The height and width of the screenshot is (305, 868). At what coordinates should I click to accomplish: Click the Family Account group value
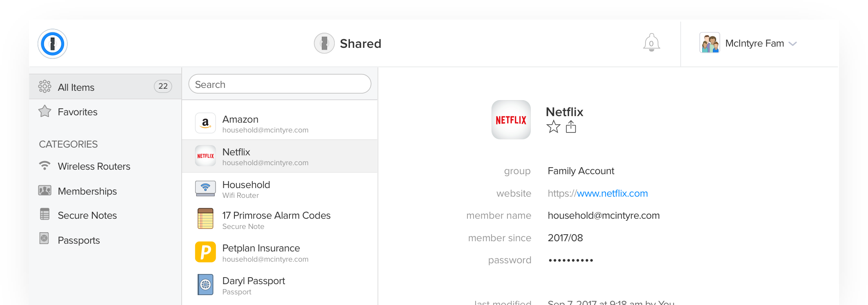[x=581, y=171]
